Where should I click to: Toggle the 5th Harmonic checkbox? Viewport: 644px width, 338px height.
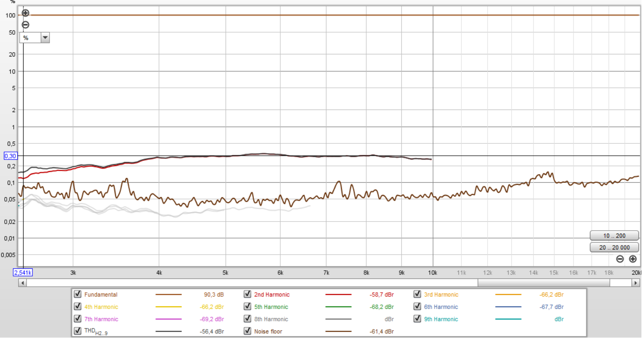(x=247, y=307)
